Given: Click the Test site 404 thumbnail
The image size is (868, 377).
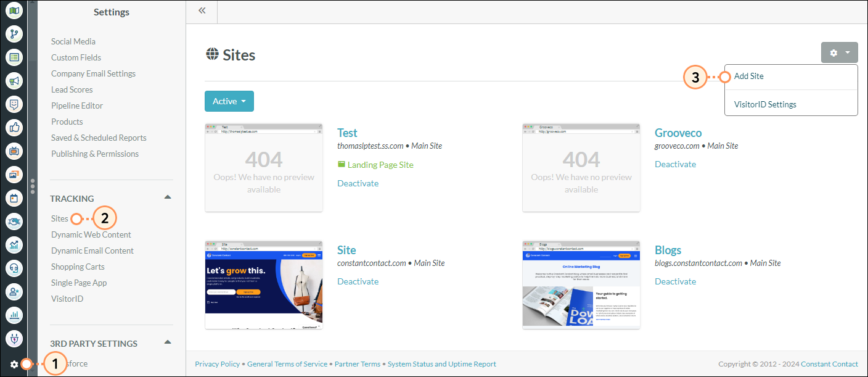Looking at the screenshot, I should 264,167.
